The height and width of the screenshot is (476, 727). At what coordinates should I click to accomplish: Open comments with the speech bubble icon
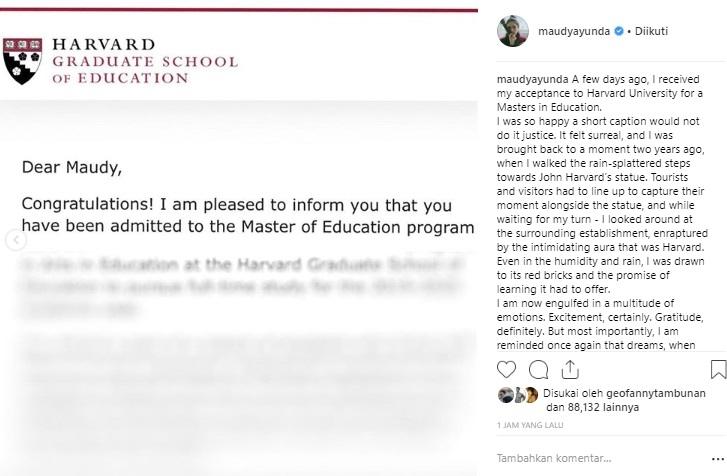point(538,369)
